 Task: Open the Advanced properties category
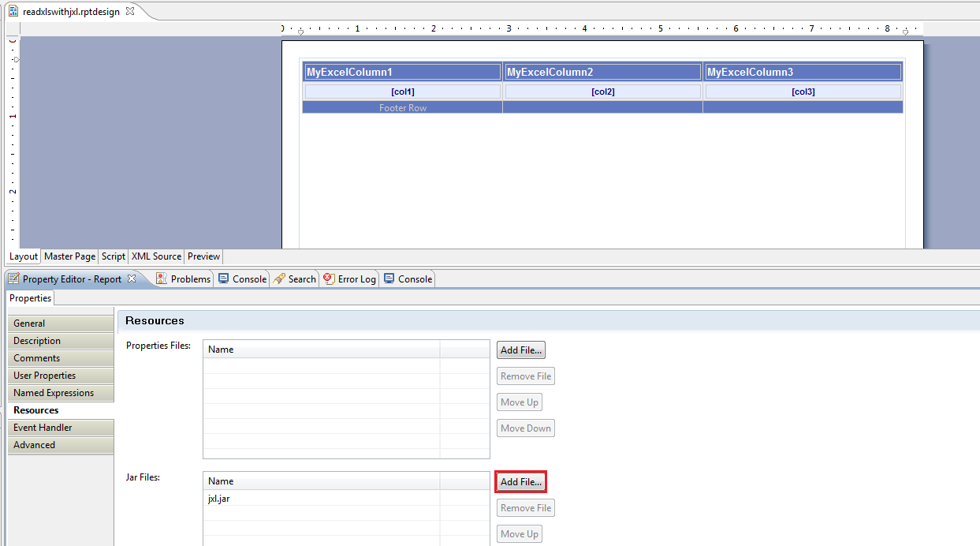tap(61, 445)
